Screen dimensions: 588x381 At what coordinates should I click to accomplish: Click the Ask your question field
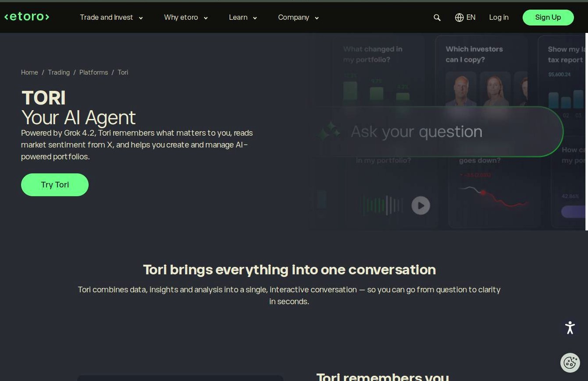click(x=438, y=132)
